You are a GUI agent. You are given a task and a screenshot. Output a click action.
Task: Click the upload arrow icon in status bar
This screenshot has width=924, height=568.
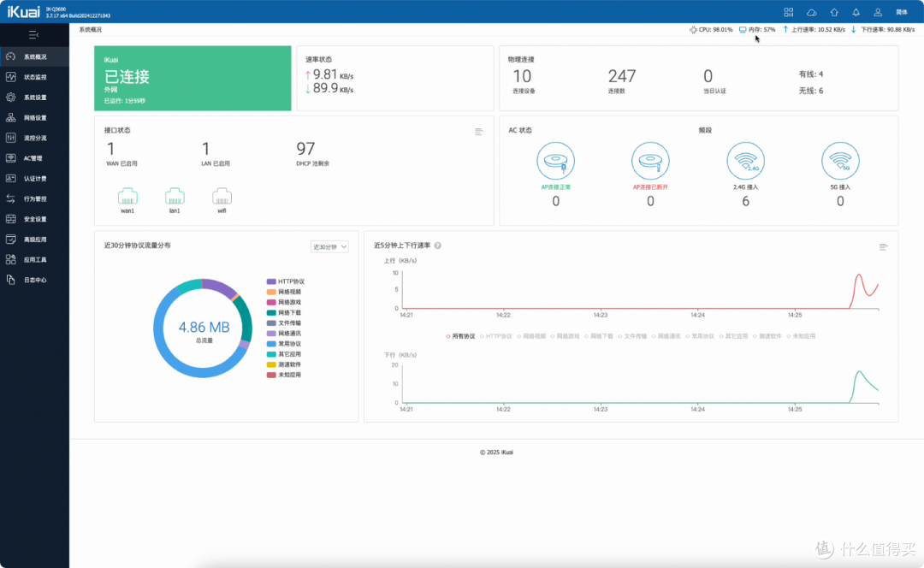(x=785, y=29)
